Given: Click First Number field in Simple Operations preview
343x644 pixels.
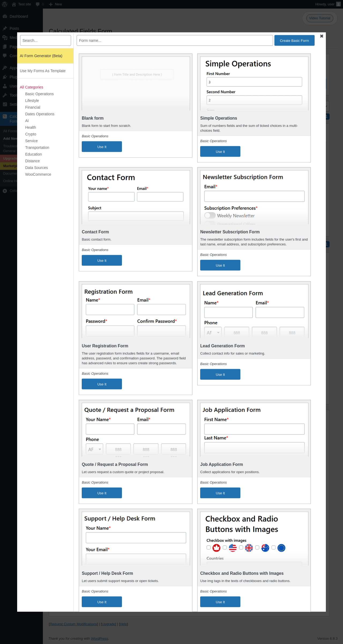Looking at the screenshot, I should pyautogui.click(x=254, y=82).
